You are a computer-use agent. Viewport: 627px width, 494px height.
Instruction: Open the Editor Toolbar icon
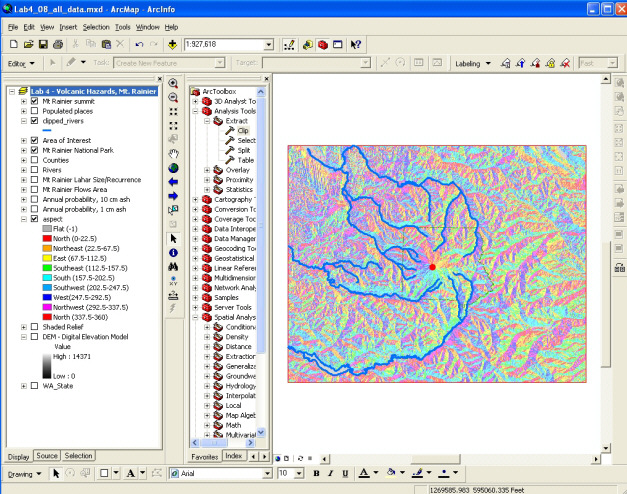click(x=290, y=44)
